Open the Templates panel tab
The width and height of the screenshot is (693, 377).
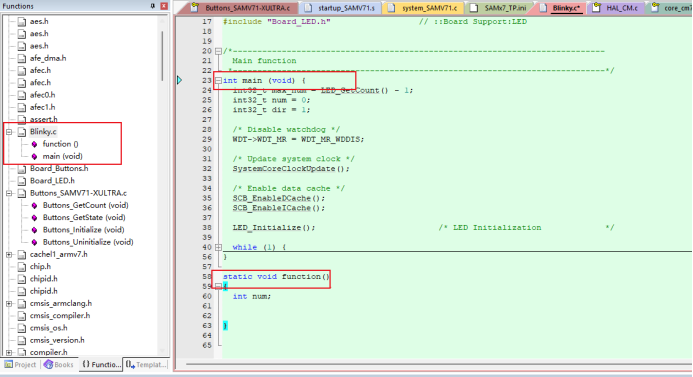tap(146, 365)
